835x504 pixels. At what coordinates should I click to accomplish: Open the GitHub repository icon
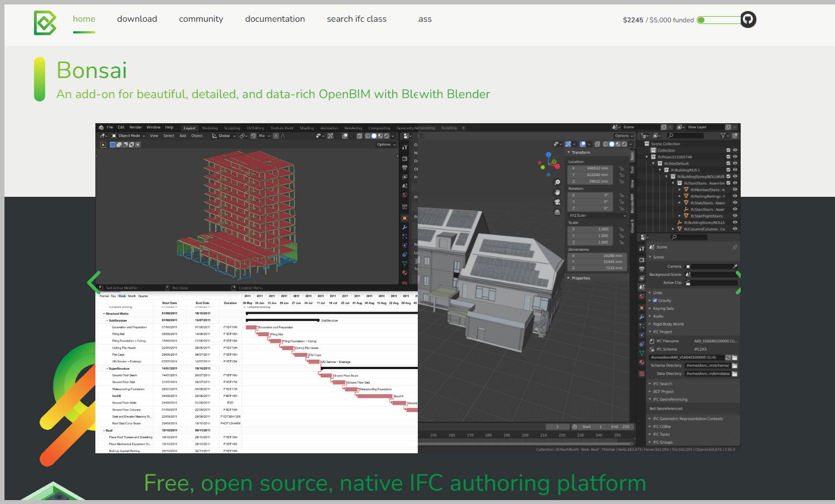(748, 20)
